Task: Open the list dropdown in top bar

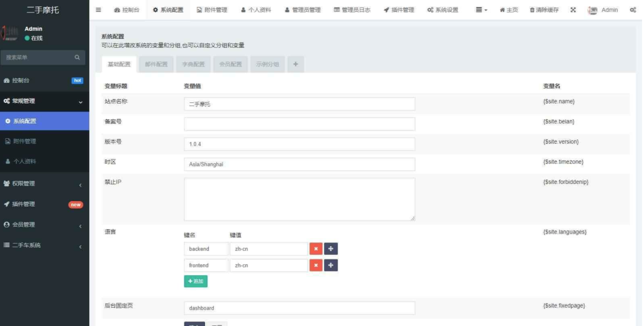Action: tap(481, 10)
